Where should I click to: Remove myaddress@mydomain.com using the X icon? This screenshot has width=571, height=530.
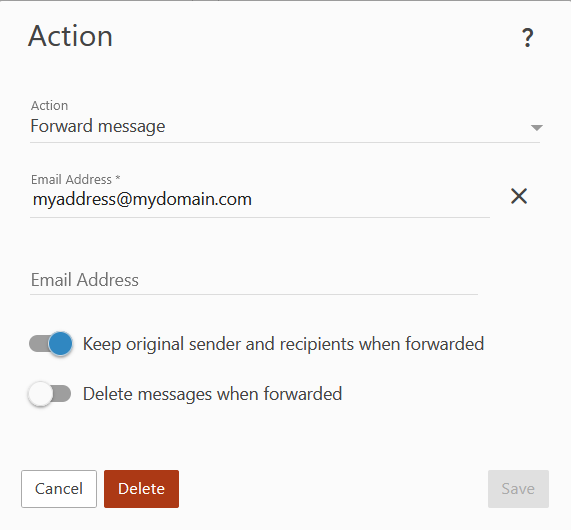tap(519, 196)
